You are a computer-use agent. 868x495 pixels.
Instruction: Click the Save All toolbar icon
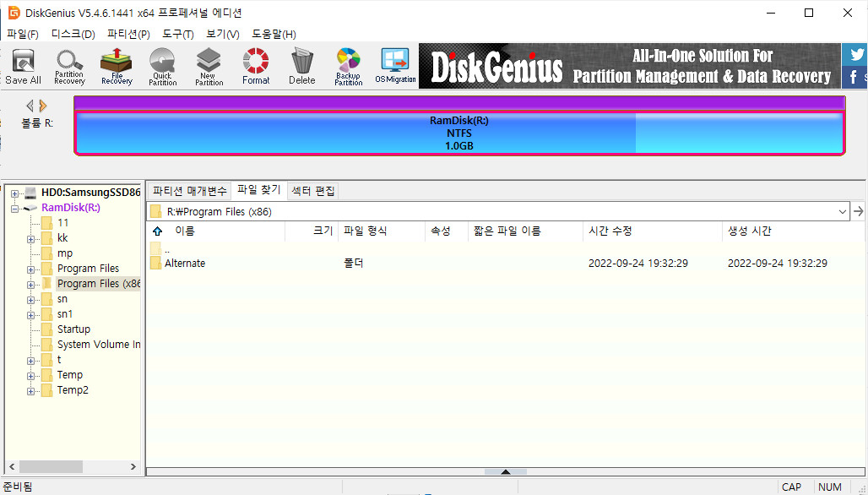tap(24, 67)
